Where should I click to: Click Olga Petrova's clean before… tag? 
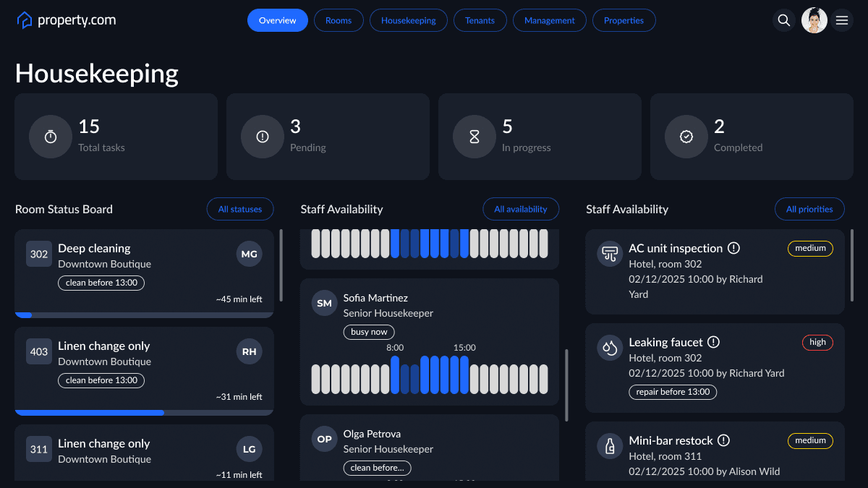click(377, 468)
